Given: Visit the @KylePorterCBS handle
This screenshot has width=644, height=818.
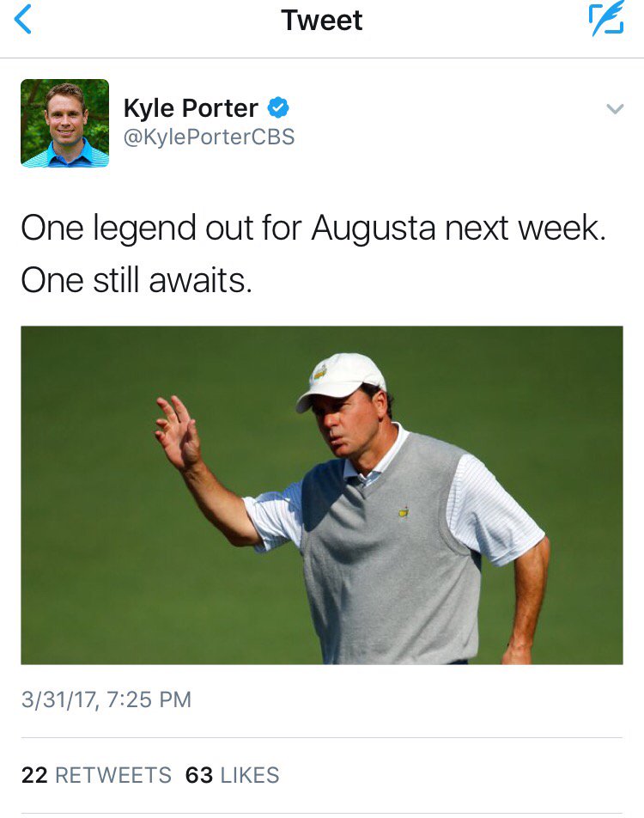Looking at the screenshot, I should [210, 137].
